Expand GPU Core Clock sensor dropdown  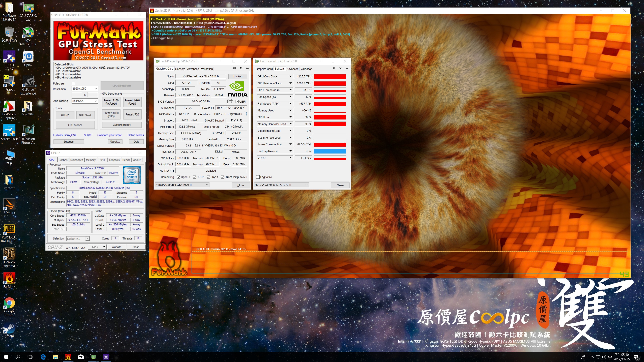click(x=290, y=76)
